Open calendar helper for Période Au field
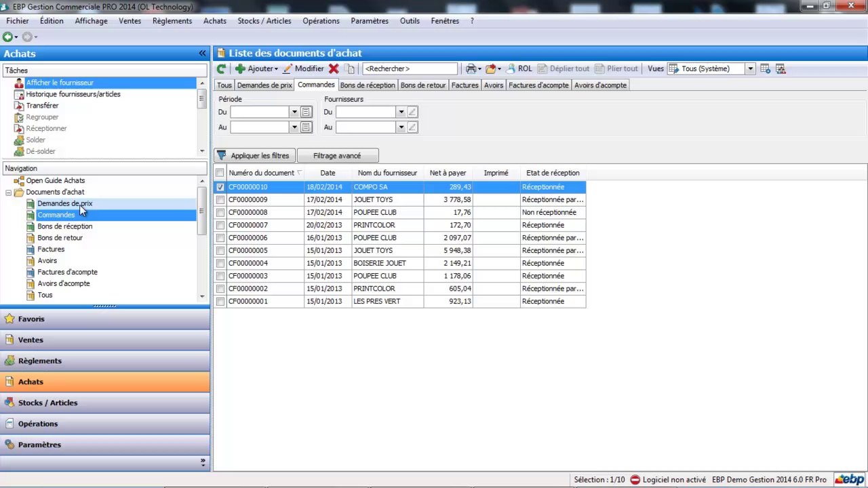The width and height of the screenshot is (868, 488). coord(306,127)
